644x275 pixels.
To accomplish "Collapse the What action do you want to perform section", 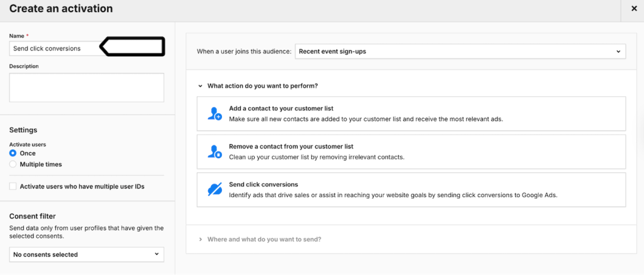I will [201, 86].
